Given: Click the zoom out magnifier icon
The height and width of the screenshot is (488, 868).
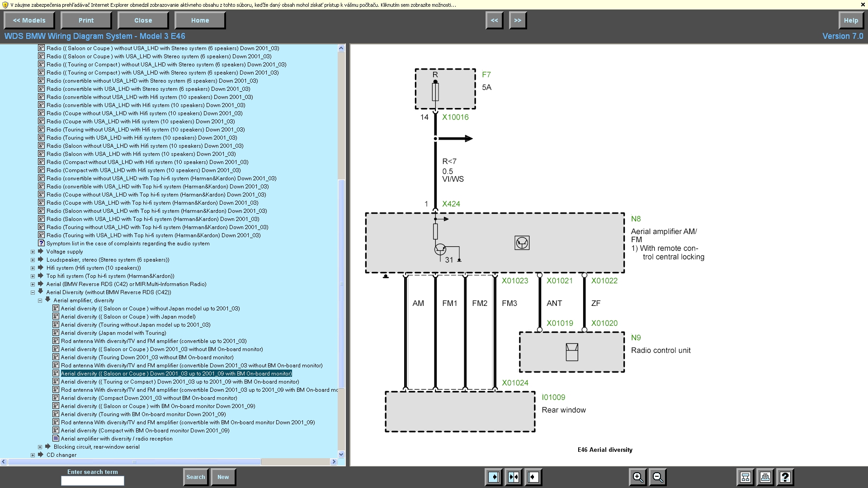Looking at the screenshot, I should [x=658, y=477].
